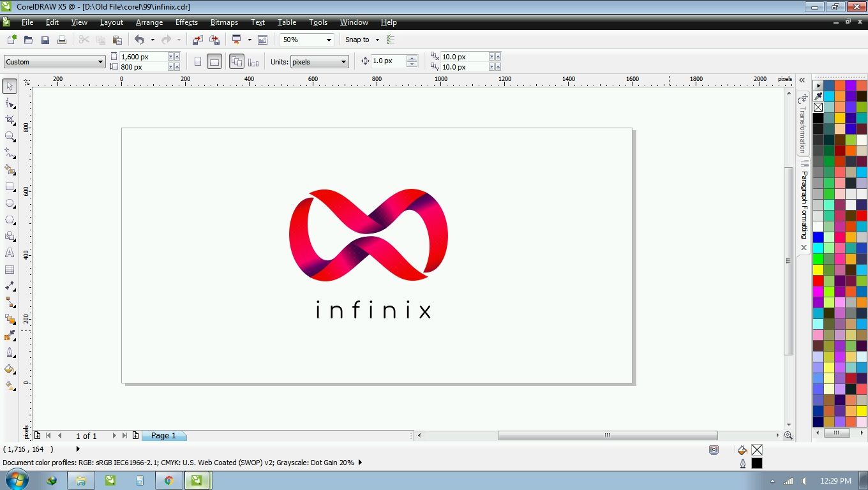Select the Blend tool

[10, 319]
